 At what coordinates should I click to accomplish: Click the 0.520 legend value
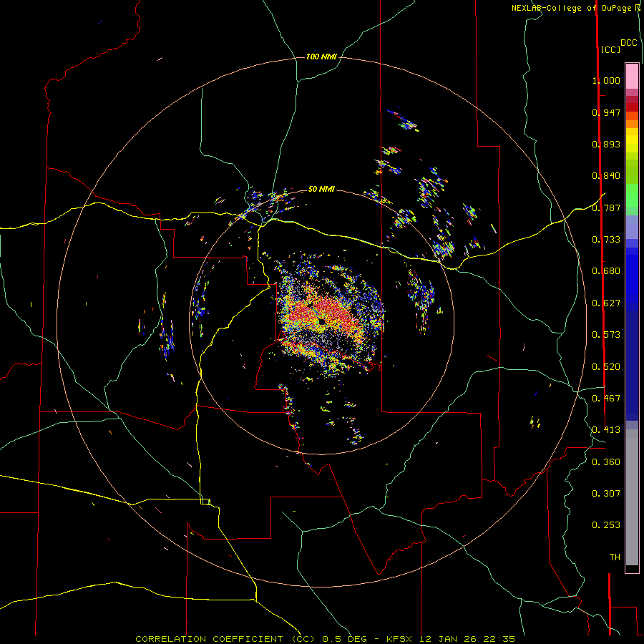pyautogui.click(x=606, y=367)
